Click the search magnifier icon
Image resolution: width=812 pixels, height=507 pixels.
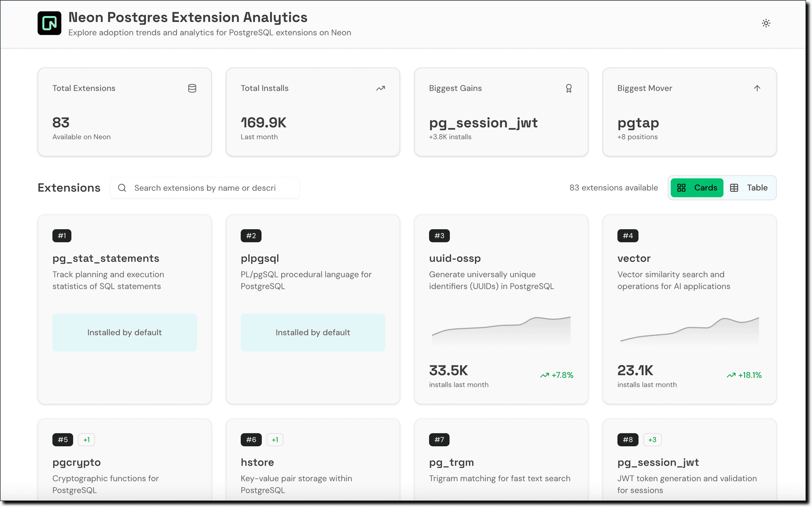(122, 188)
